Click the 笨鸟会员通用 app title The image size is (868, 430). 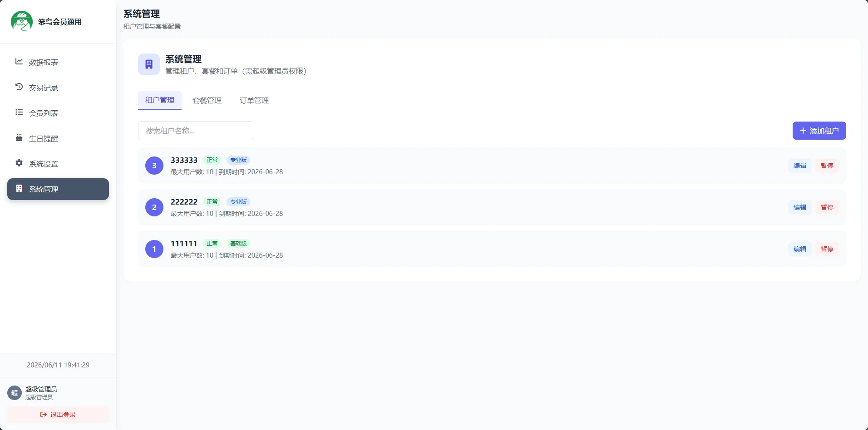click(60, 22)
